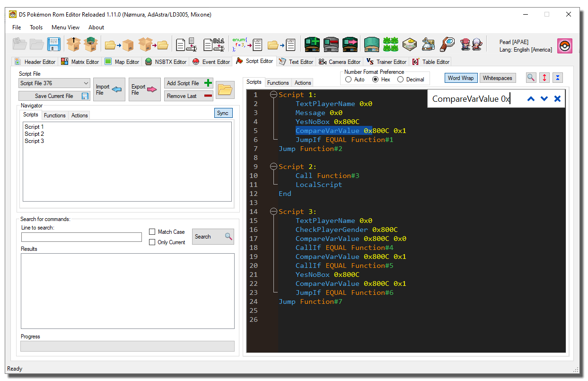Switch to the NSBTX Editor tab
Screen dimensions: 588x381
pos(166,62)
